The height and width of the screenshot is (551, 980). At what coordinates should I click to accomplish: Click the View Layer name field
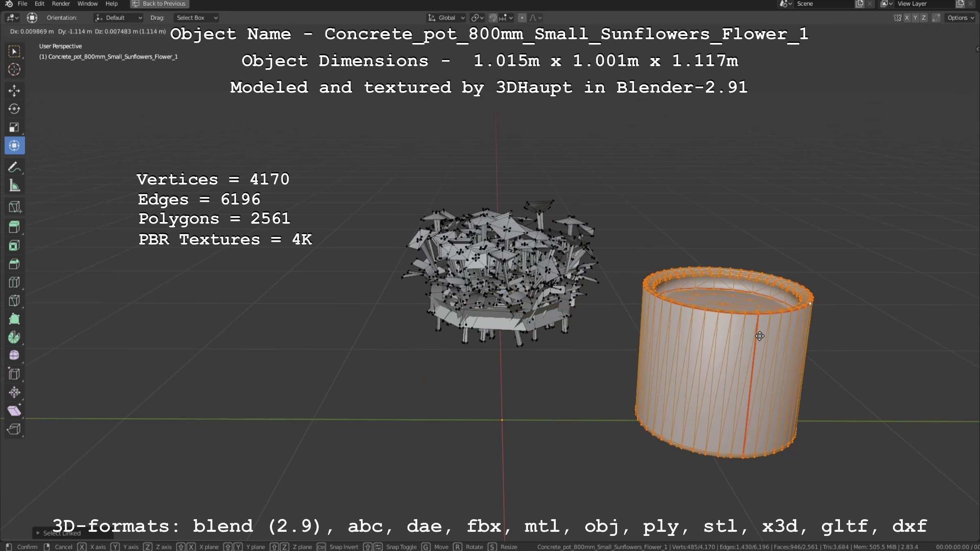point(924,4)
